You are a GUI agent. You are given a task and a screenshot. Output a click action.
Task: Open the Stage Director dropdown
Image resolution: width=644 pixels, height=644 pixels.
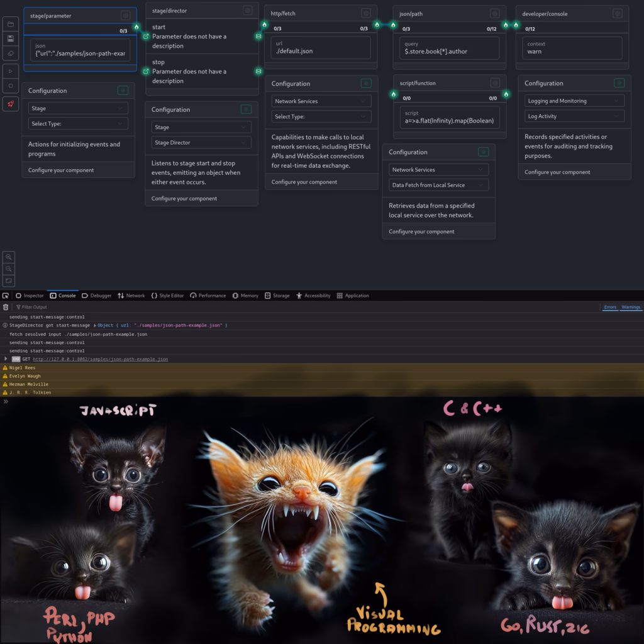tap(201, 143)
